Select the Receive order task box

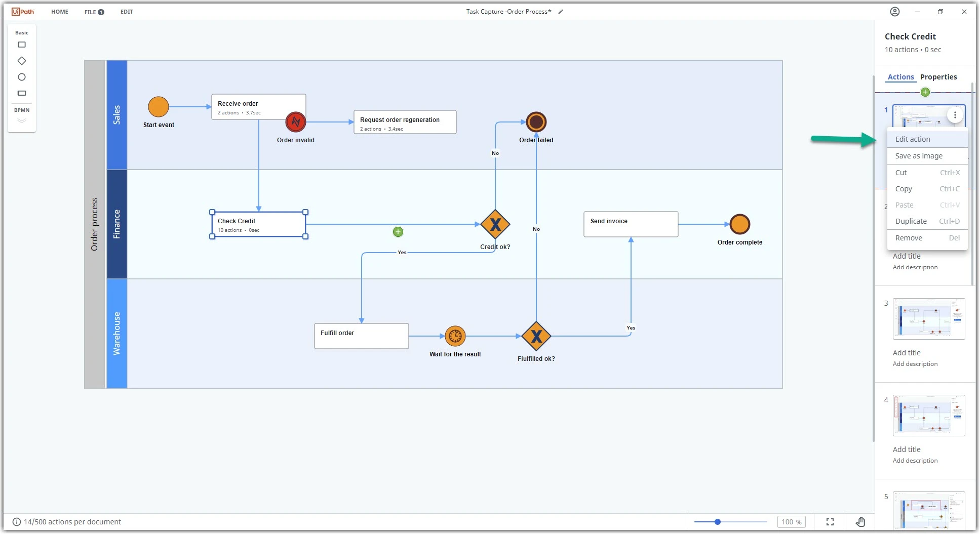pos(258,107)
